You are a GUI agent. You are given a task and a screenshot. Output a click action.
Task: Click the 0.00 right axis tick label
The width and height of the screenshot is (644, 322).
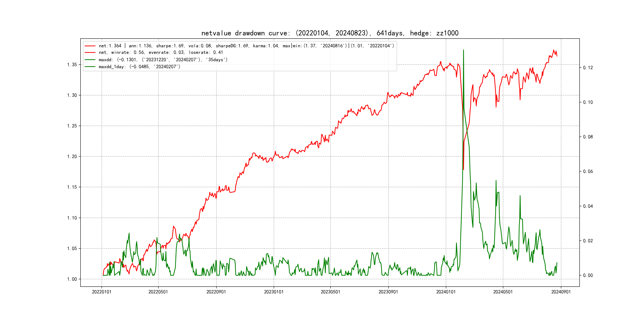[x=588, y=275]
